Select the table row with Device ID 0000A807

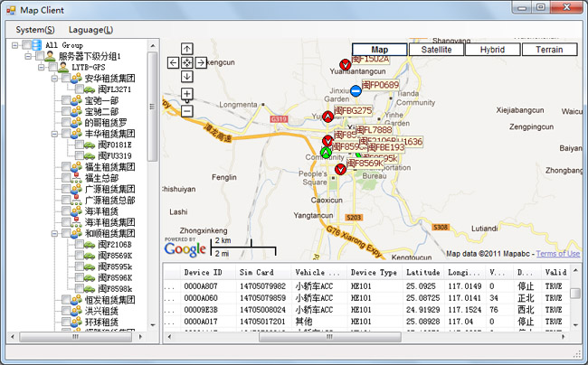[x=366, y=286]
